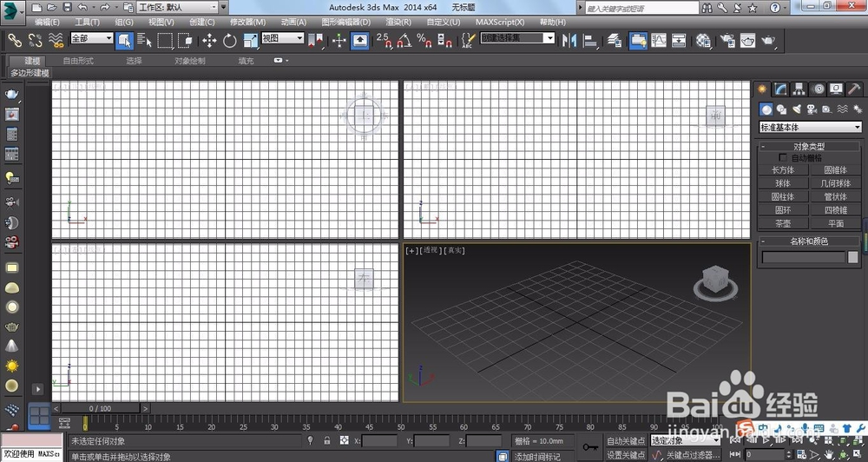Click the object color swatch

tap(853, 257)
